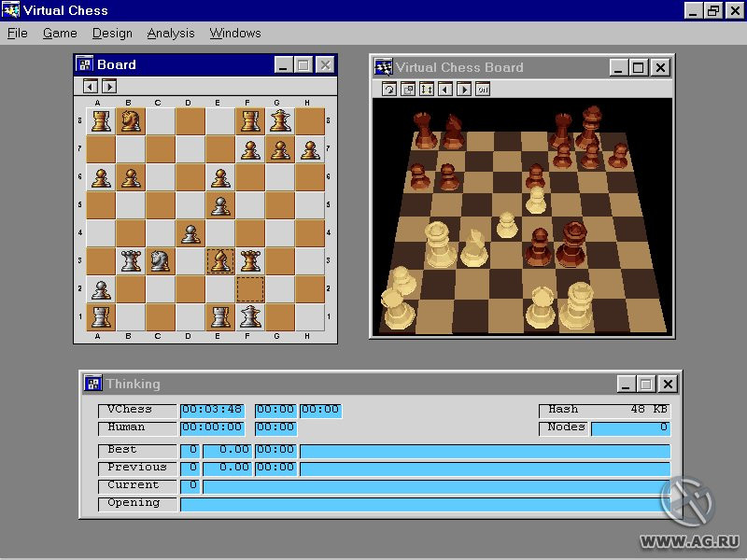Select the silver rook on E1

(x=220, y=316)
